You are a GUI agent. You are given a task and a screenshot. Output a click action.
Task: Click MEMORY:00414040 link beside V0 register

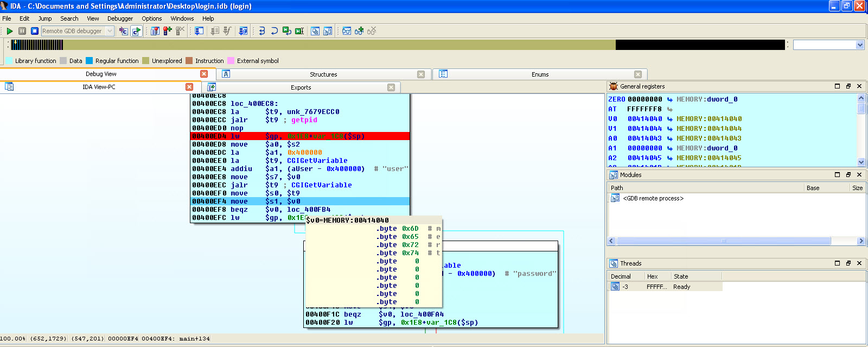coord(709,119)
